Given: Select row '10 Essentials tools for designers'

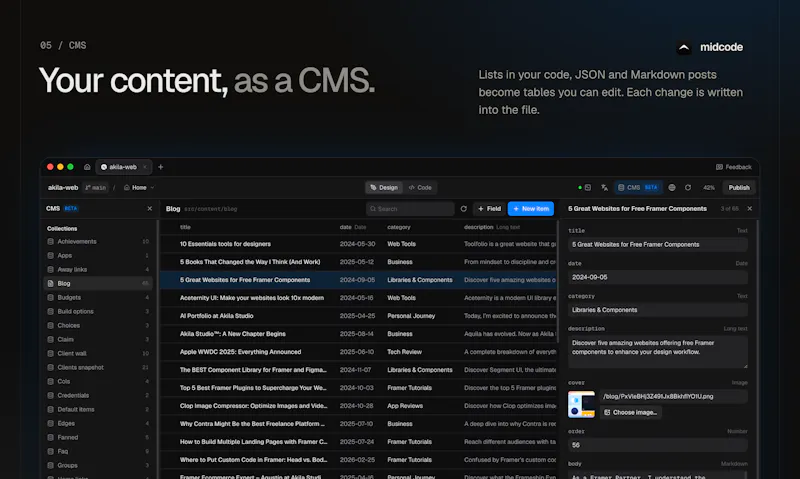Looking at the screenshot, I should coord(359,244).
